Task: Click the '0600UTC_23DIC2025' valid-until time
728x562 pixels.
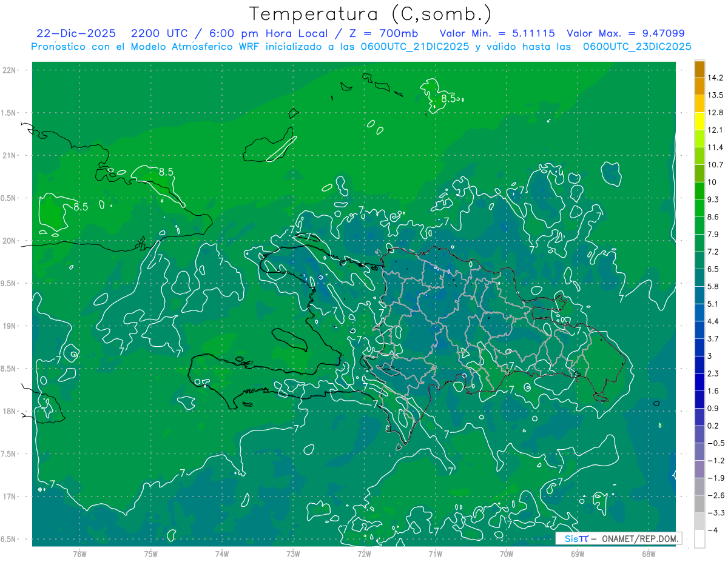Action: click(638, 47)
